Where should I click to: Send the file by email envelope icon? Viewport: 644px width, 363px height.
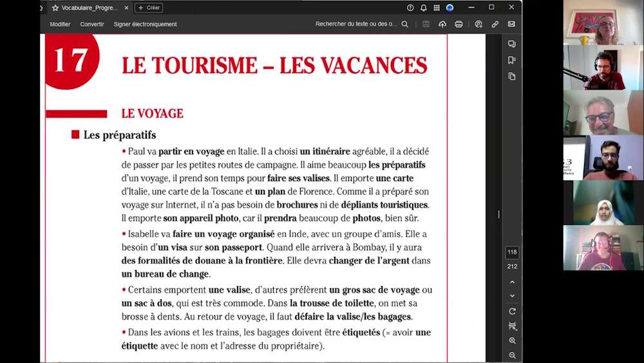pos(511,25)
